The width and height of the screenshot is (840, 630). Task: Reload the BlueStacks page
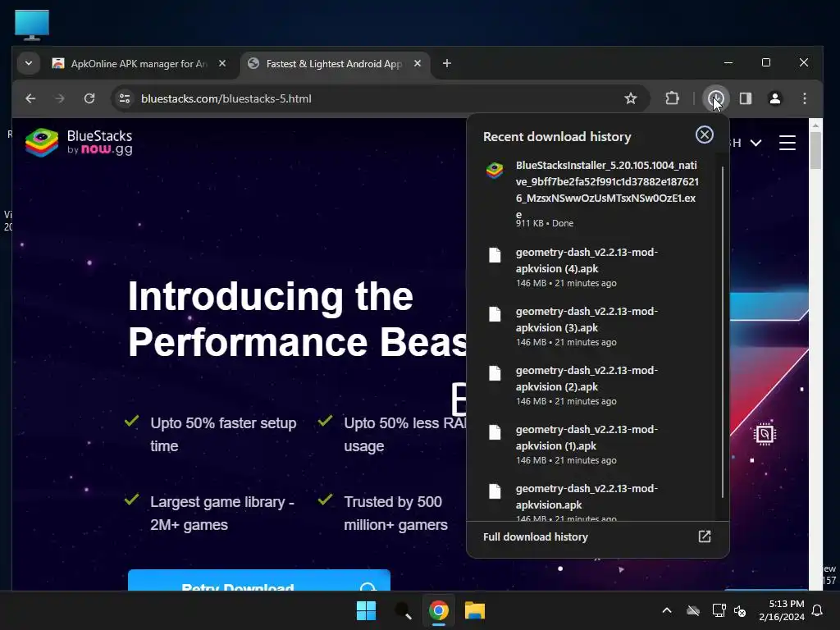point(89,98)
